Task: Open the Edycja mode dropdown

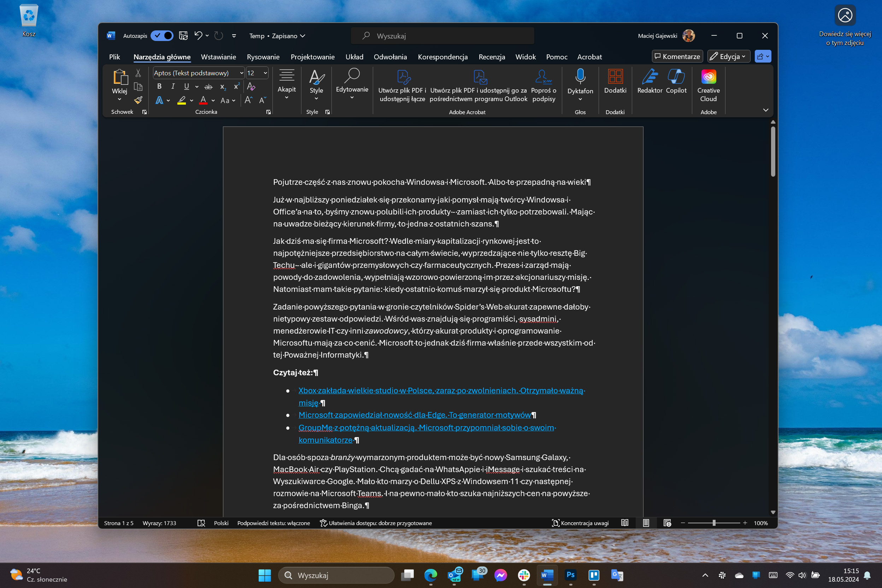Action: pos(729,56)
